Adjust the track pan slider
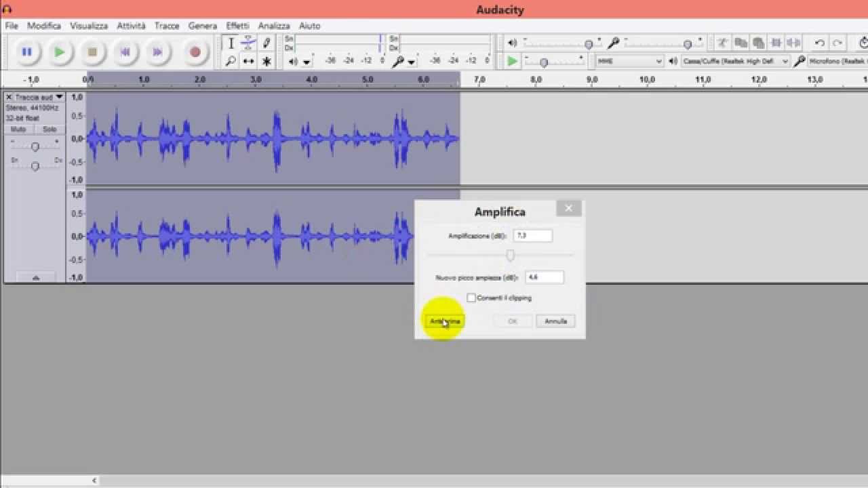Viewport: 868px width, 488px height. 35,165
